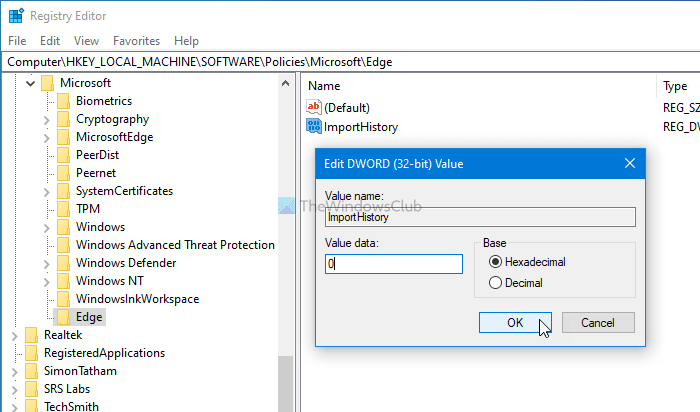Click the registry path address bar

coord(351,62)
